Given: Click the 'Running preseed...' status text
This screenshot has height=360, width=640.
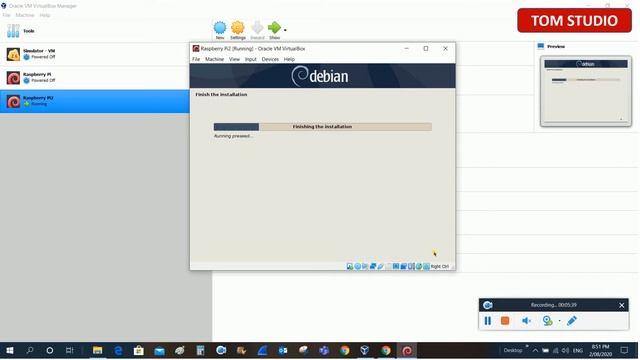Looking at the screenshot, I should pos(233,136).
